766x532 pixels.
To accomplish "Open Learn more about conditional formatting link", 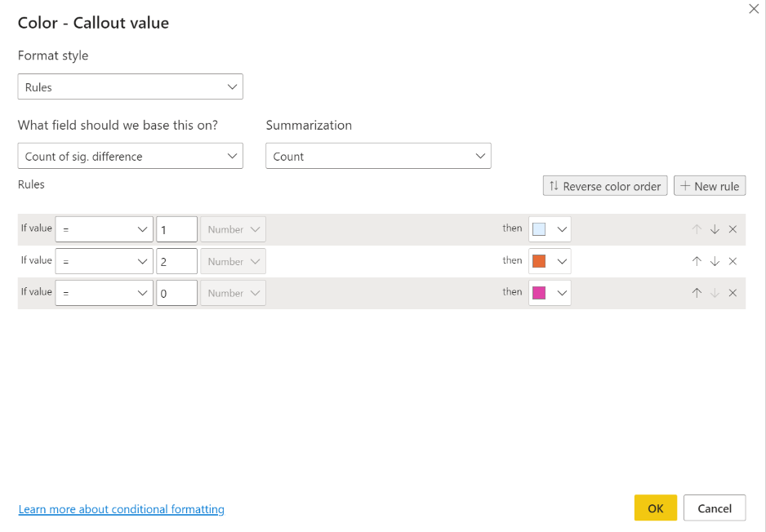I will coord(121,509).
